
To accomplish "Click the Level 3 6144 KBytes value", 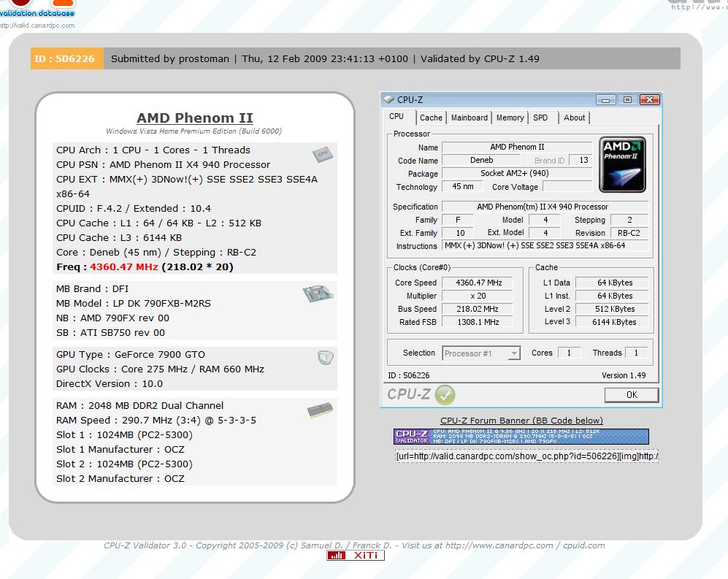I will click(x=612, y=322).
